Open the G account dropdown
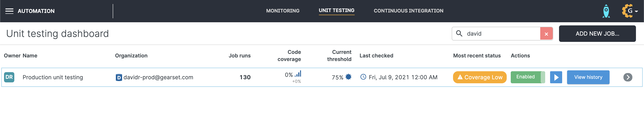The height and width of the screenshot is (114, 644). [630, 11]
